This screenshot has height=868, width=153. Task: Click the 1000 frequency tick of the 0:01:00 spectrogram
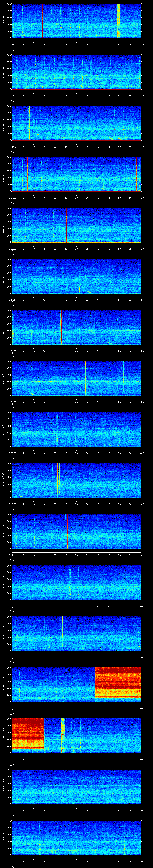pos(8,4)
